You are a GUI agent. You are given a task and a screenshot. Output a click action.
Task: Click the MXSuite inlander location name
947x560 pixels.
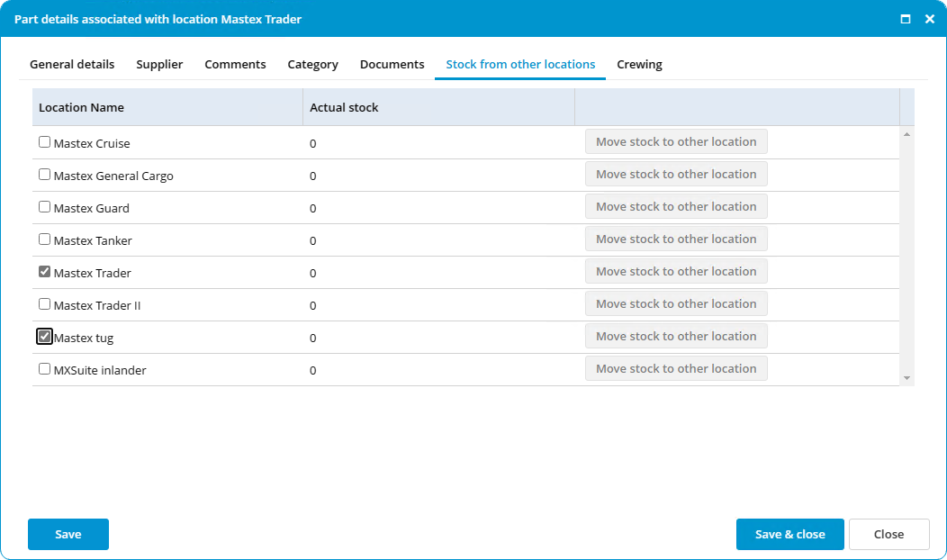coord(100,370)
